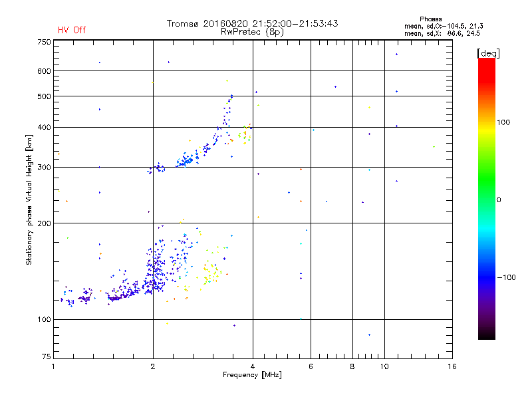Image resolution: width=532 pixels, height=399 pixels.
Task: Click the Frequency [MHz] axis label
Action: [x=252, y=375]
